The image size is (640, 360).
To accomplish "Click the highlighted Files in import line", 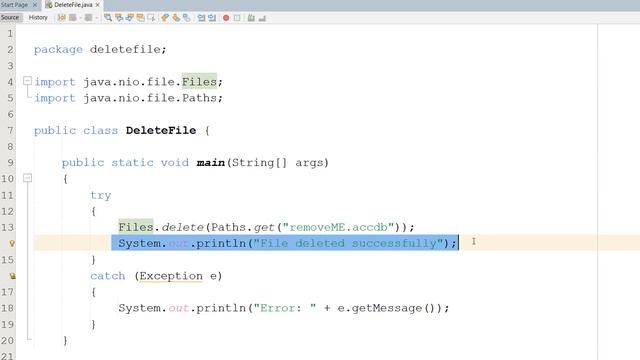I will pos(199,82).
